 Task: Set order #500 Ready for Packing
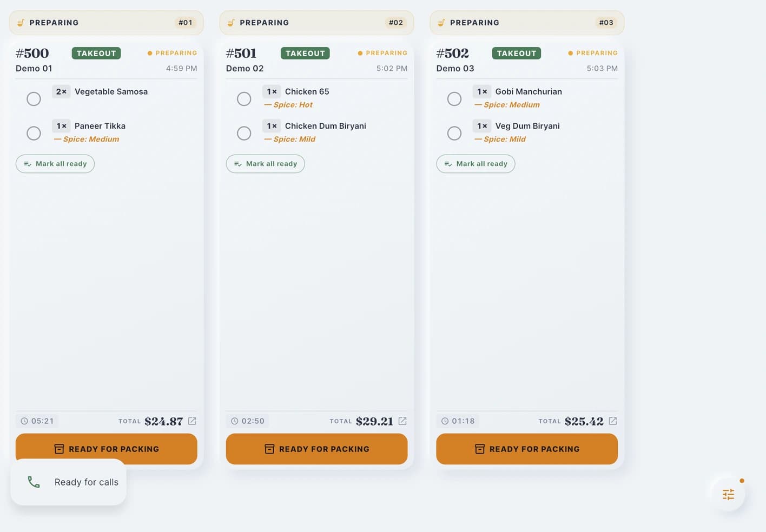pyautogui.click(x=107, y=449)
